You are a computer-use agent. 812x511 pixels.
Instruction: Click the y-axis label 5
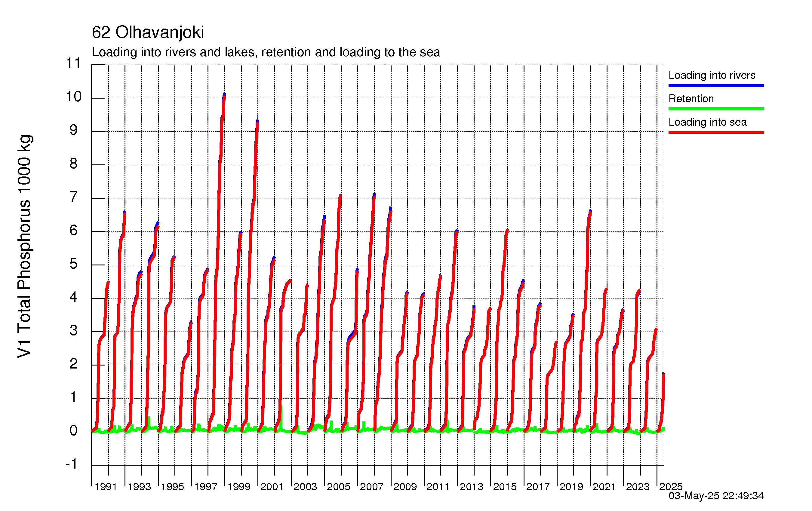pyautogui.click(x=73, y=264)
